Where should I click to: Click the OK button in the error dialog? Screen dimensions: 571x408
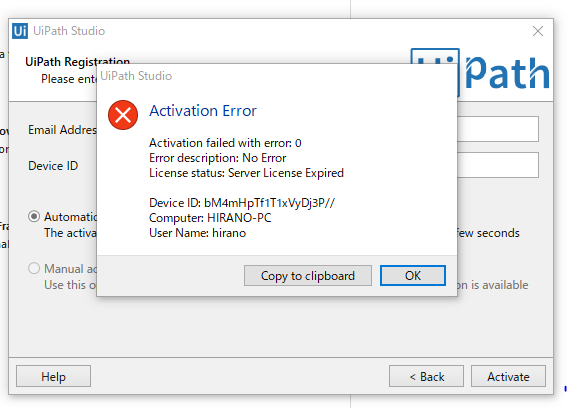413,275
